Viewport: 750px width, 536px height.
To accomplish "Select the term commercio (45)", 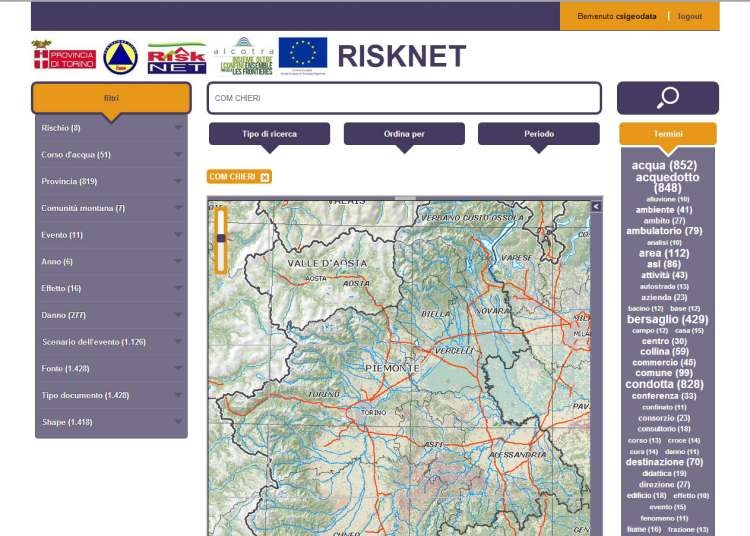I will point(664,362).
